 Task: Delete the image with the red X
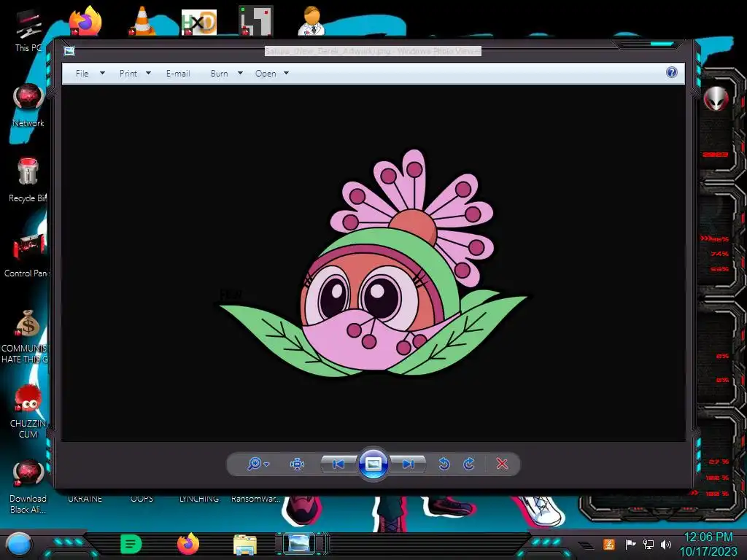[x=502, y=464]
